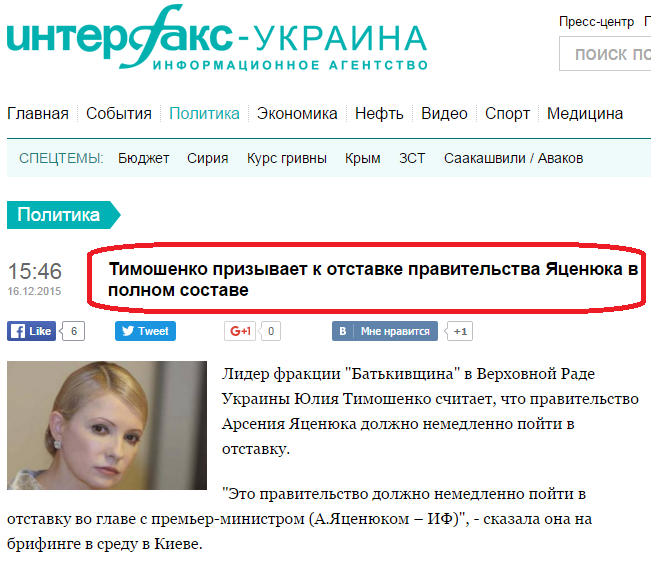Open the Медицина section
651x567 pixels.
pos(585,113)
